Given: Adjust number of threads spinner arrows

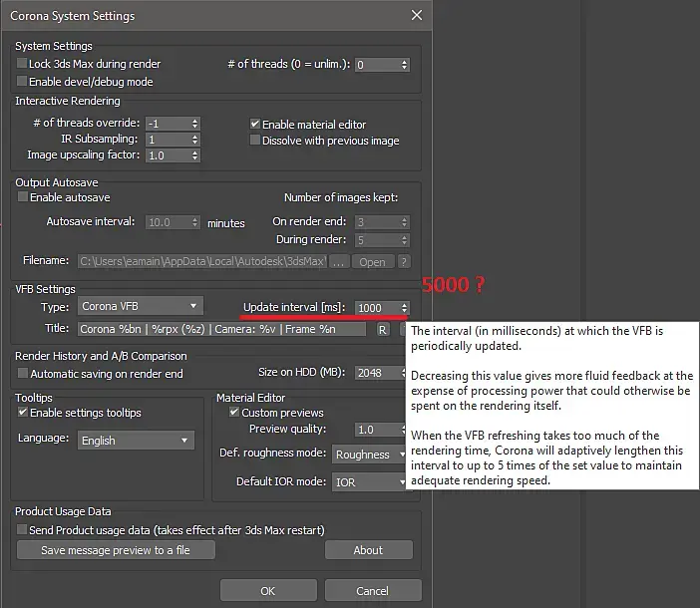Looking at the screenshot, I should coord(405,65).
